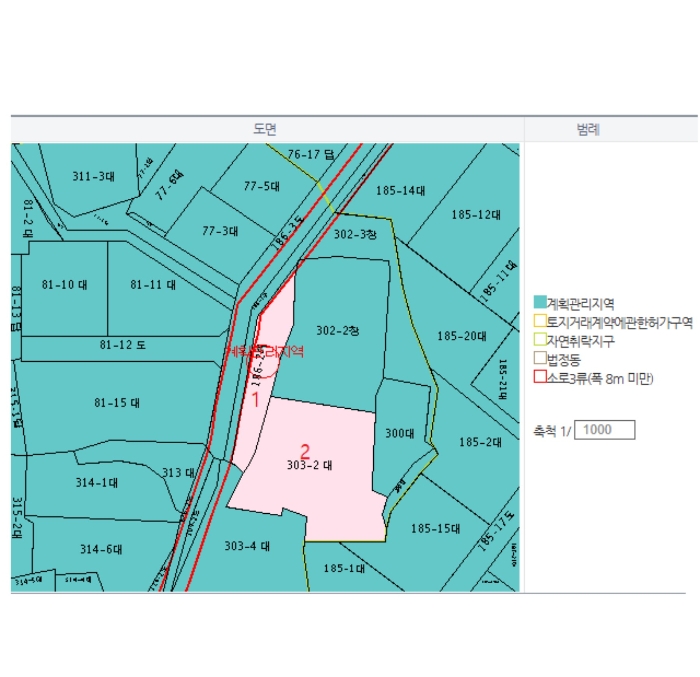This screenshot has height=677, width=700.
Task: Click the 토지거래계약에관한허가구역 legend swatch
Action: coord(540,321)
